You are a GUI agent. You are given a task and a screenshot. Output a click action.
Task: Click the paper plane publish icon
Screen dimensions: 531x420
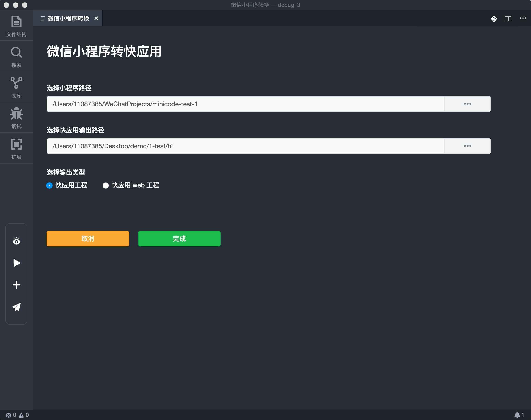16,307
